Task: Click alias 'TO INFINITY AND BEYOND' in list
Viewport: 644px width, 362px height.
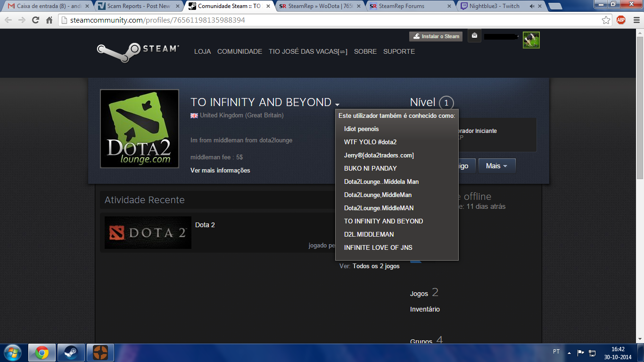Action: tap(384, 221)
